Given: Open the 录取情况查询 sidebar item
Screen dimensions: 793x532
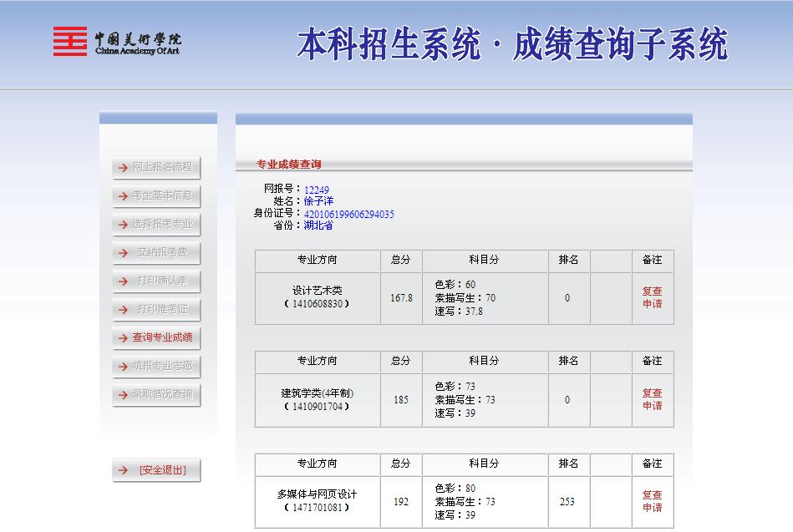Looking at the screenshot, I should point(156,394).
